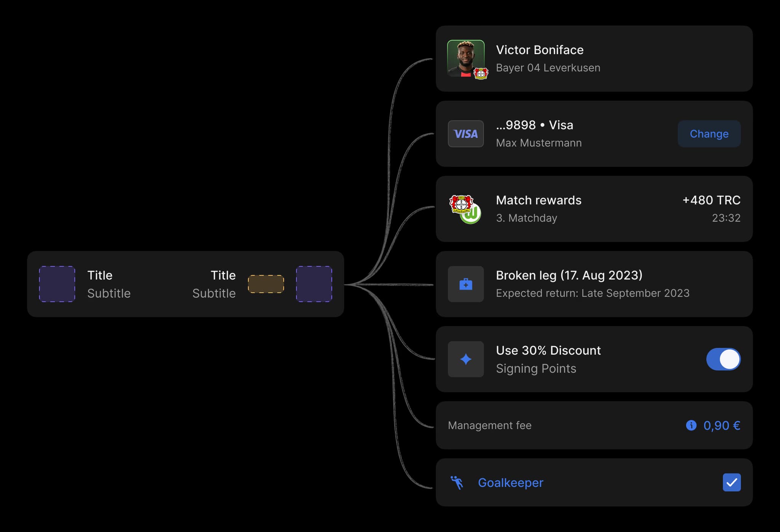780x532 pixels.
Task: Click the blue sparkle Signing Points icon
Action: [465, 359]
